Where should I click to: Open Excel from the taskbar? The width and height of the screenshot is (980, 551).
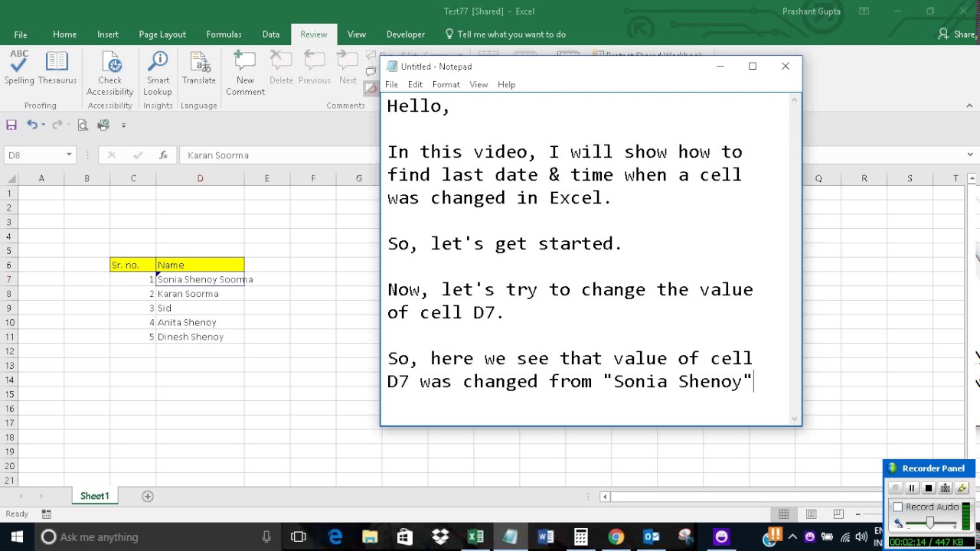(x=475, y=536)
